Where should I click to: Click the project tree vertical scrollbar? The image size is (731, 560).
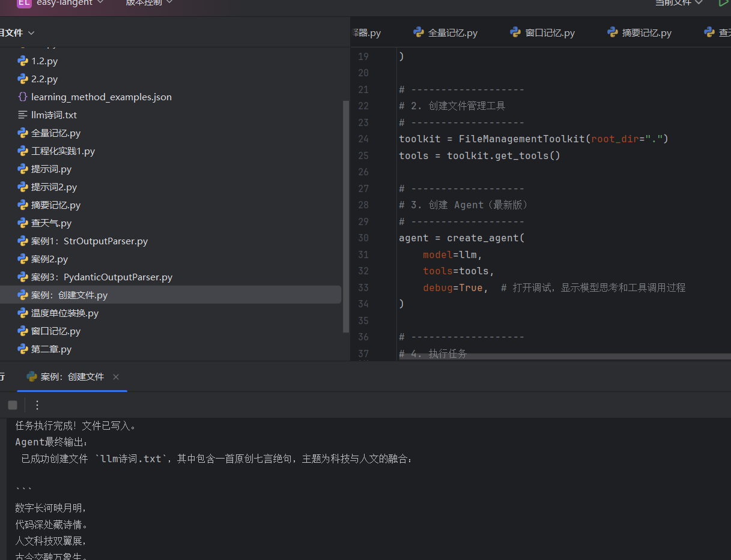coord(345,216)
